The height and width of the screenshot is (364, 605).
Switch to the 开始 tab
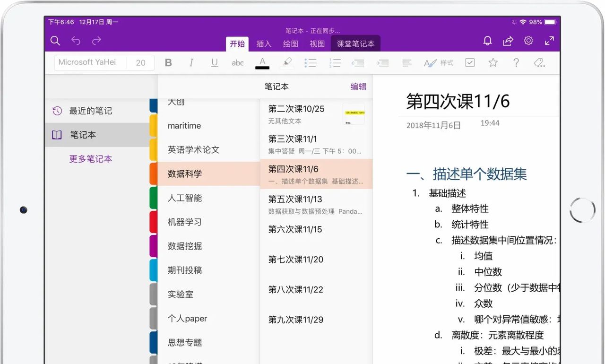click(237, 44)
